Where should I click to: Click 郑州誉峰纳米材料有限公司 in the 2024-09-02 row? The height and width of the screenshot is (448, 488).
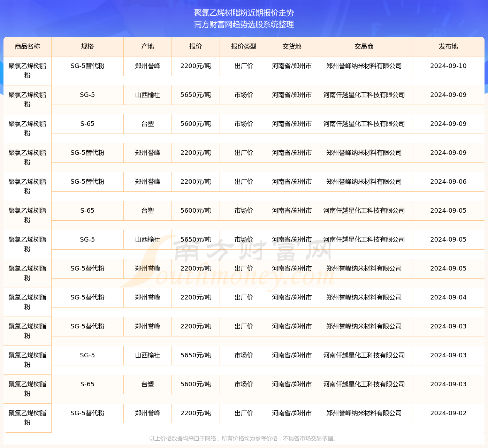point(364,413)
